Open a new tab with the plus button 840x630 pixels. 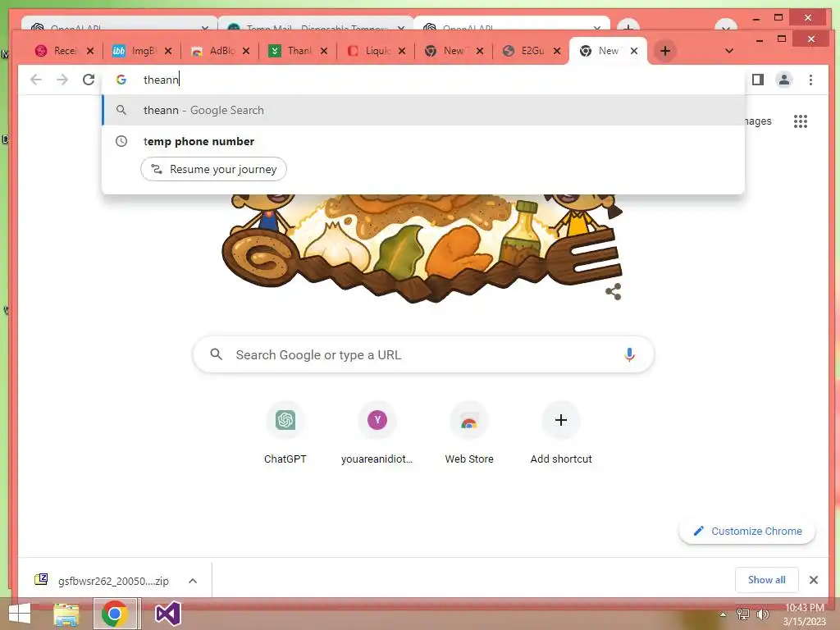coord(664,51)
